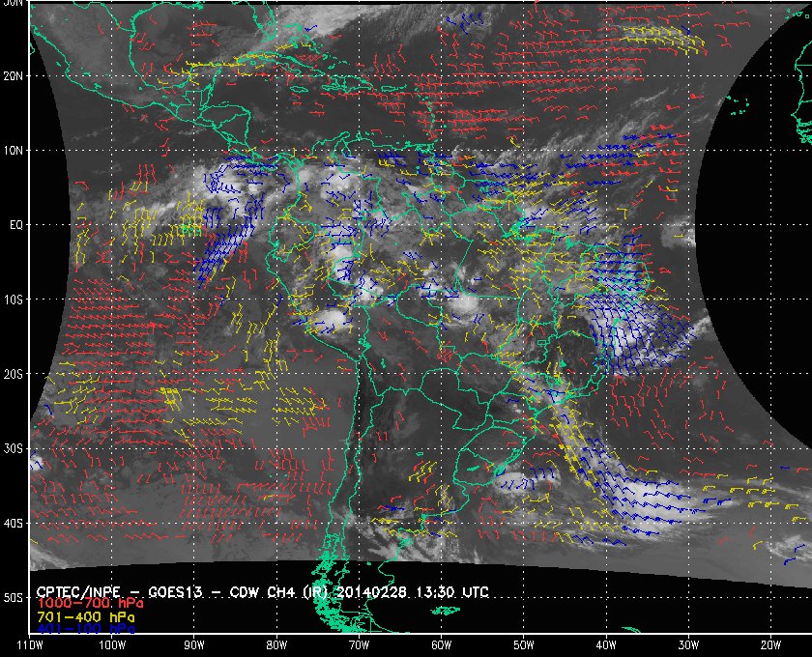Viewport: 812px width, 657px height.
Task: Click the 30W longitude axis label
Action: click(688, 645)
